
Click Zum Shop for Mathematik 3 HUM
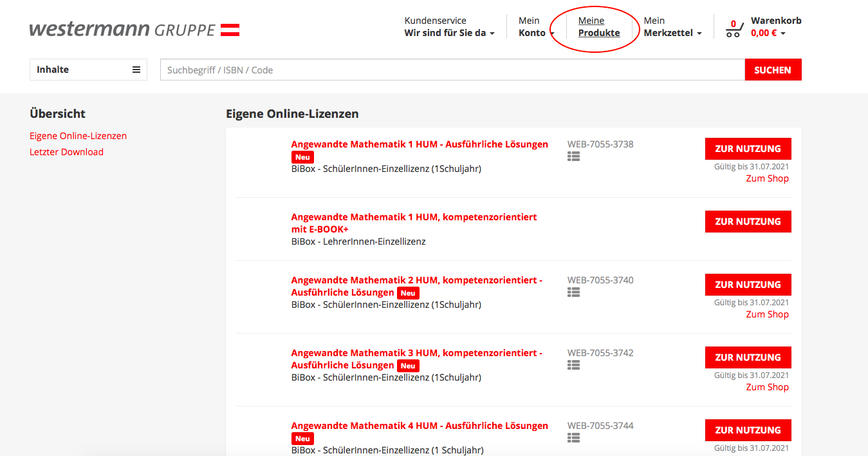pyautogui.click(x=767, y=387)
